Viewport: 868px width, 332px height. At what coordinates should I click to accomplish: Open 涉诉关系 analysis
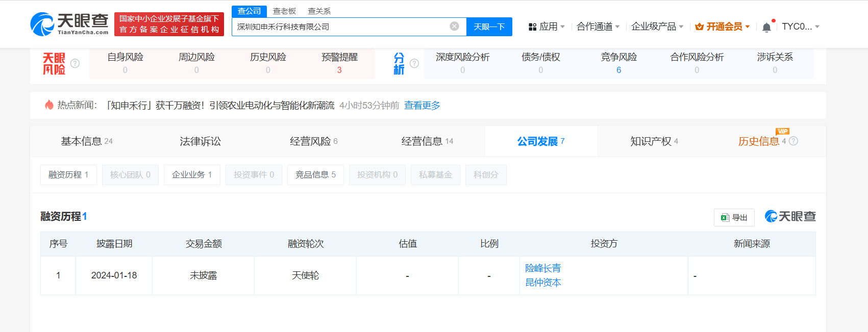coord(775,63)
